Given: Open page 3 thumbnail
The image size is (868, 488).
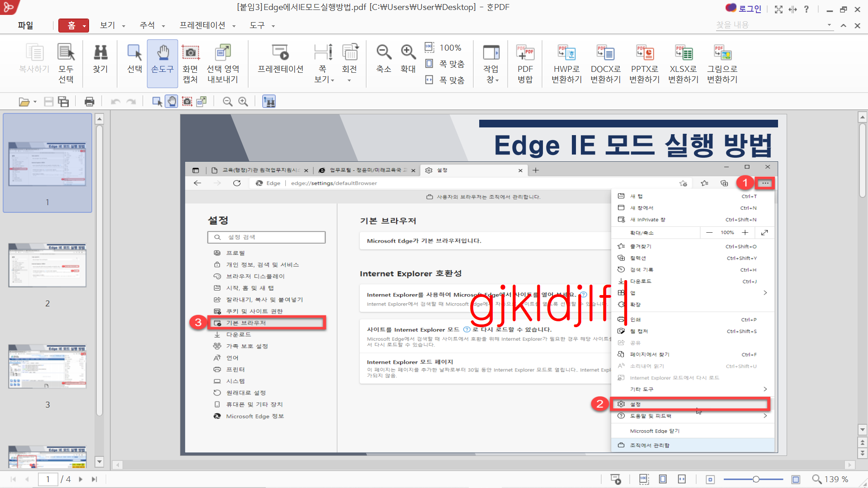Looking at the screenshot, I should tap(47, 366).
